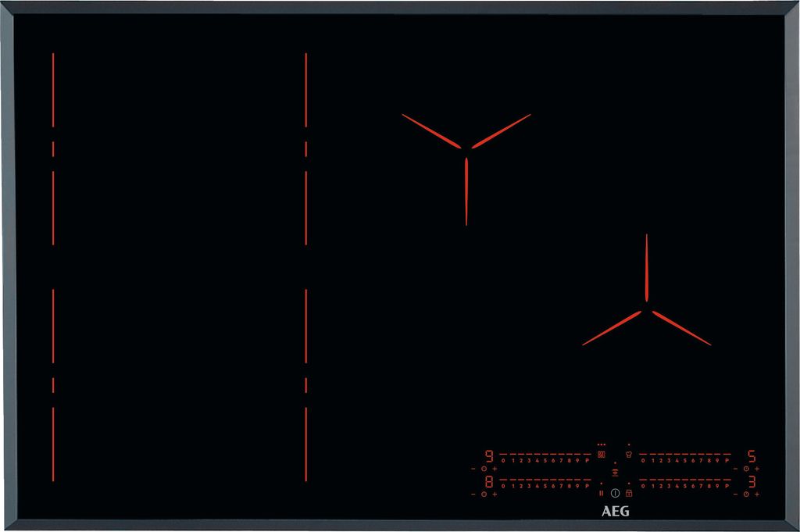Set level 5 on the slider beside display 9
This screenshot has height=532, width=800.
(545, 460)
